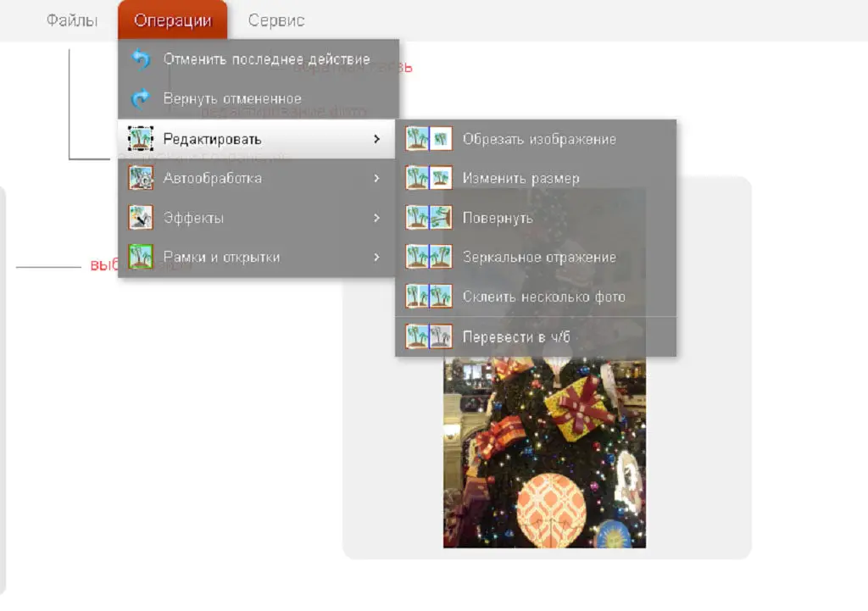Open the Файлы menu
868x611 pixels.
point(72,20)
